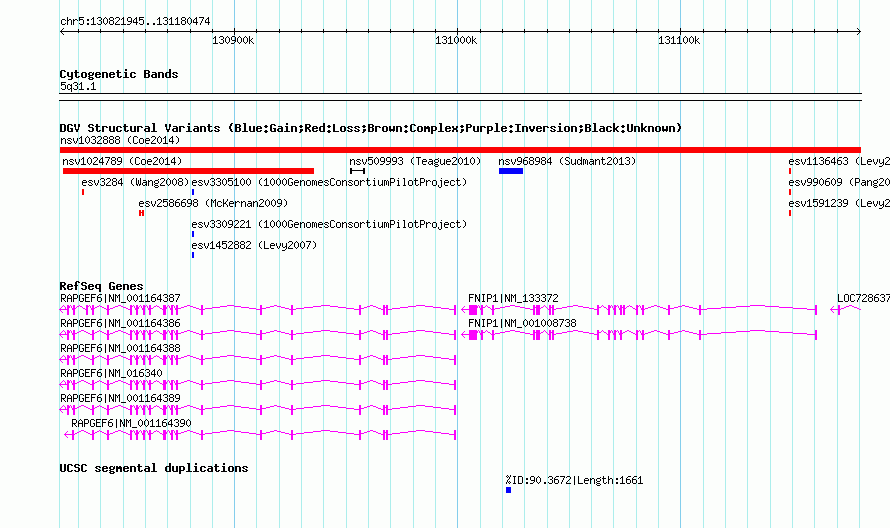Click the esv3284 (Wang2008) red marker
890x528 pixels.
pyautogui.click(x=83, y=192)
